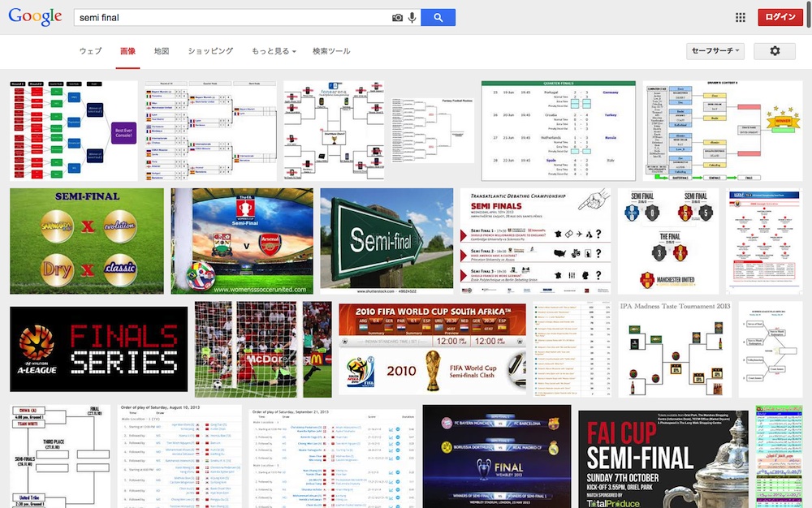This screenshot has height=508, width=812.
Task: Switch to the ウェブ tab
Action: [90, 51]
